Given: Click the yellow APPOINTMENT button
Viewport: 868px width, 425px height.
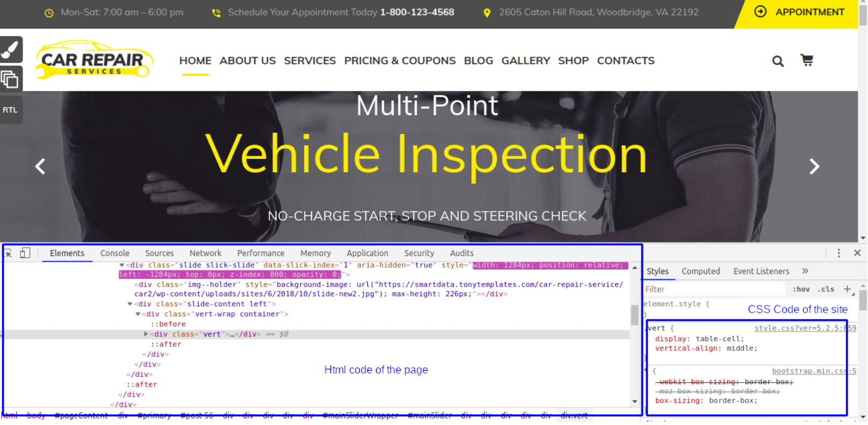Looking at the screenshot, I should coord(800,12).
